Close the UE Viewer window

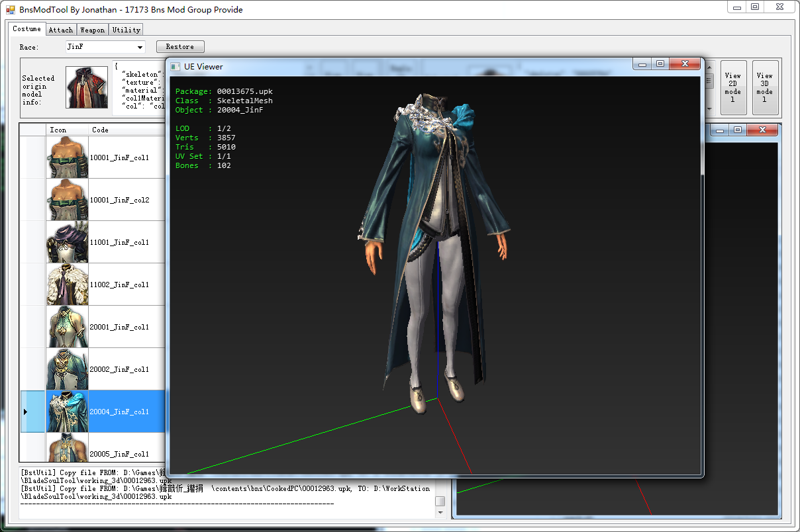click(685, 64)
